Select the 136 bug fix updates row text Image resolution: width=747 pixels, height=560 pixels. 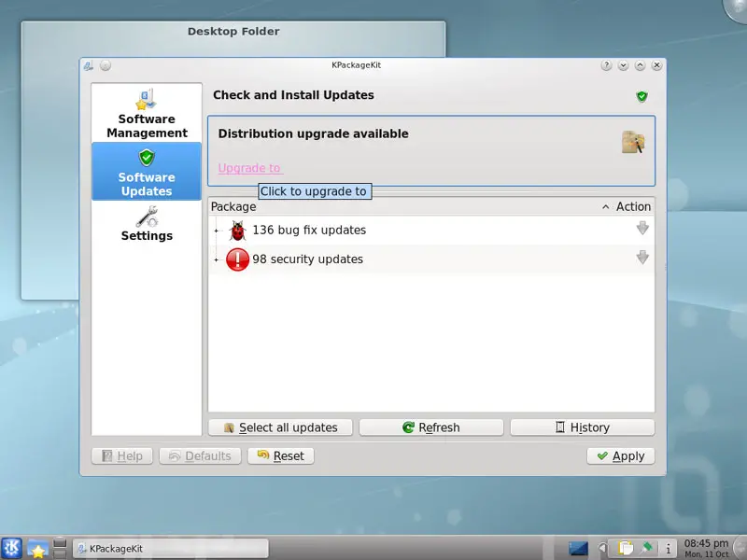coord(309,231)
